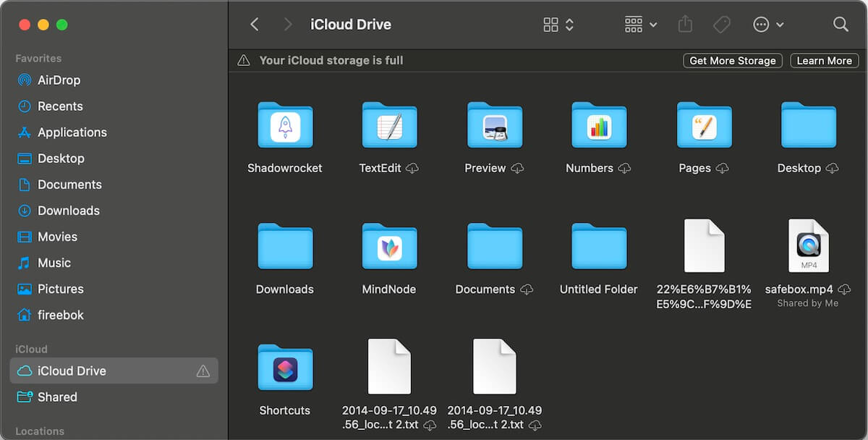Select iCloud Drive in the sidebar

pos(114,371)
